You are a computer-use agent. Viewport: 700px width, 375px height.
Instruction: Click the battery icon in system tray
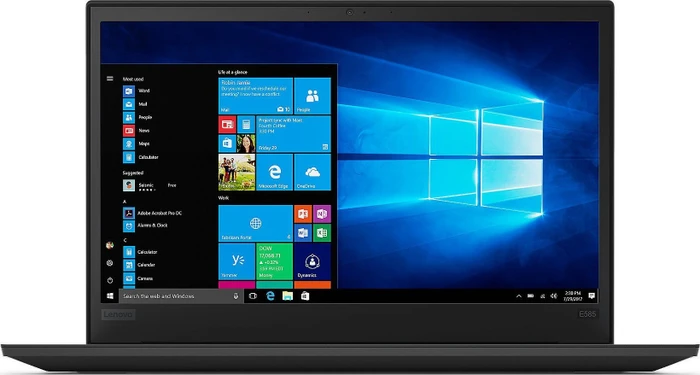(x=530, y=296)
